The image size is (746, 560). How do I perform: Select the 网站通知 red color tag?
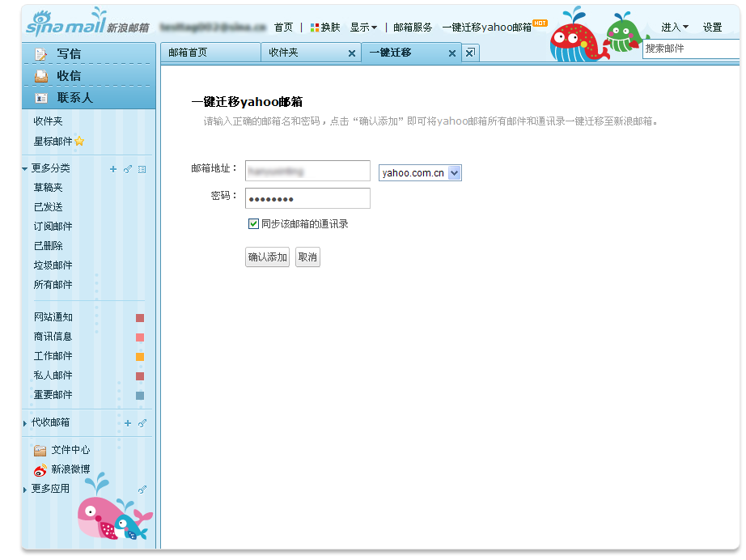[140, 318]
